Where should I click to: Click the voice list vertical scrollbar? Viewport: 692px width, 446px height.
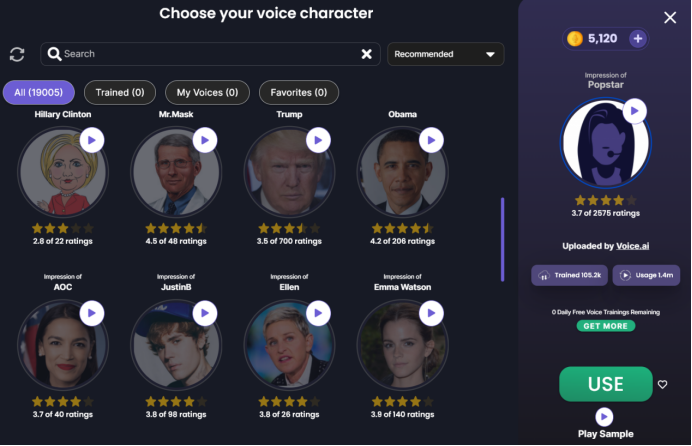click(x=502, y=240)
